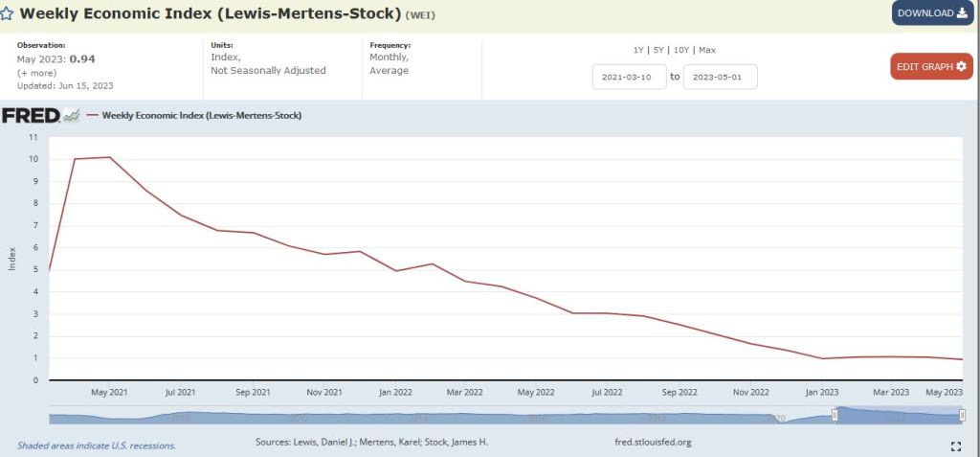
Task: Click the May 2021 peak on chart line
Action: pos(110,157)
